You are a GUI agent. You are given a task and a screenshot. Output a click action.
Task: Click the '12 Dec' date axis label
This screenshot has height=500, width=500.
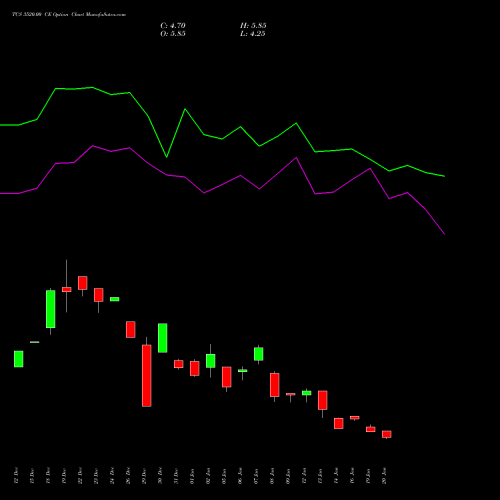(16, 476)
